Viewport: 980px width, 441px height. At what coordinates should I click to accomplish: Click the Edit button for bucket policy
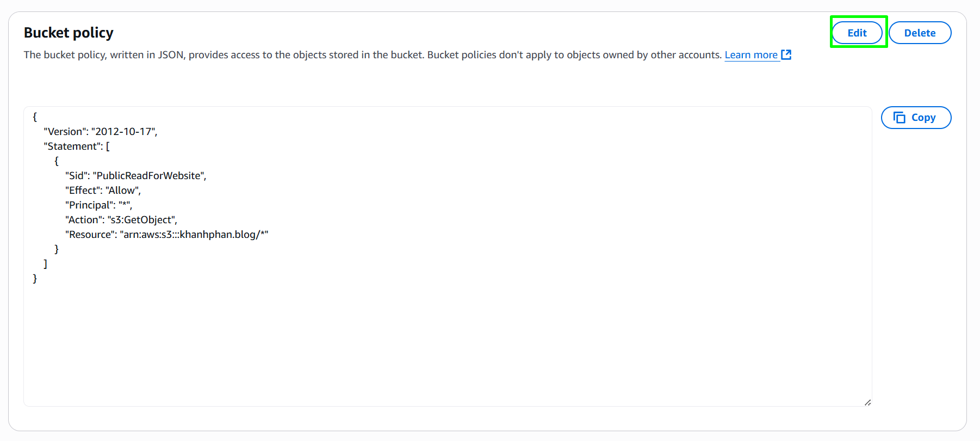857,33
